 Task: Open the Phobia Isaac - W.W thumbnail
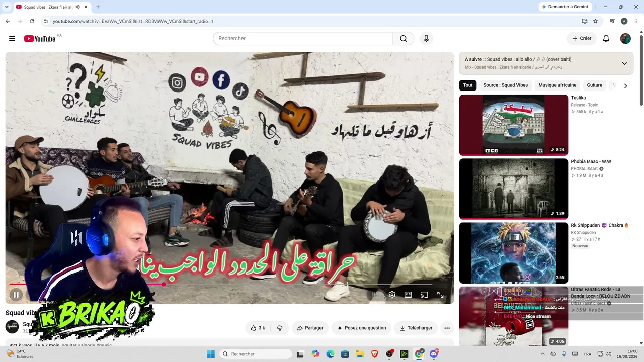click(514, 189)
